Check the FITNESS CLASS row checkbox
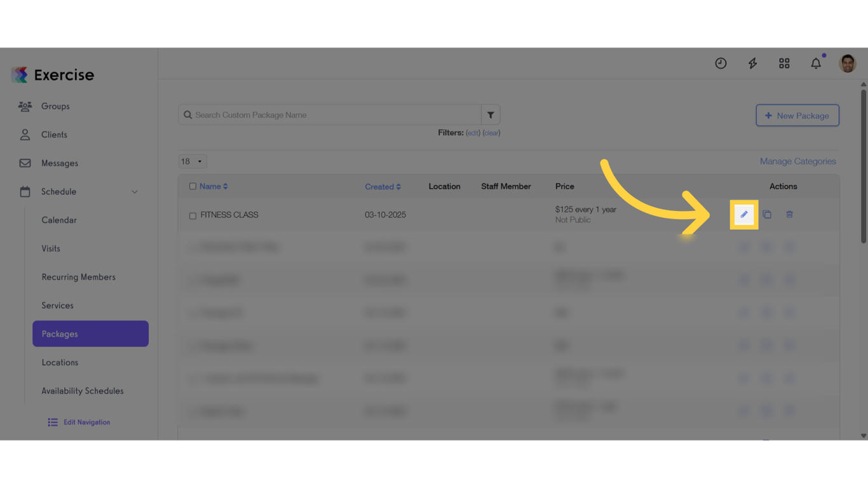The height and width of the screenshot is (488, 868). pos(193,216)
